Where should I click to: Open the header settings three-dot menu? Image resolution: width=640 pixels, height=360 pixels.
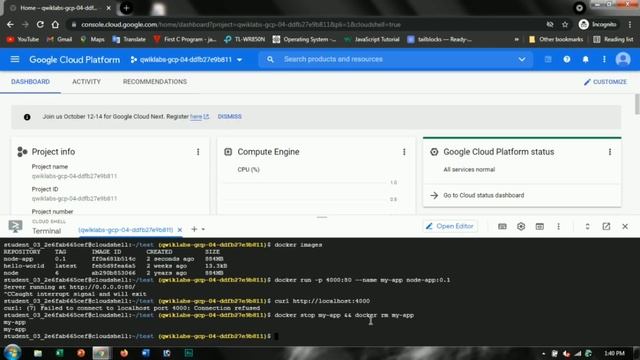(x=604, y=60)
